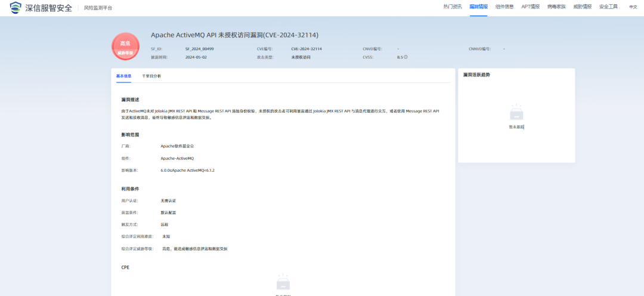
Task: Click the vulnerability description paragraph
Action: pos(281,115)
